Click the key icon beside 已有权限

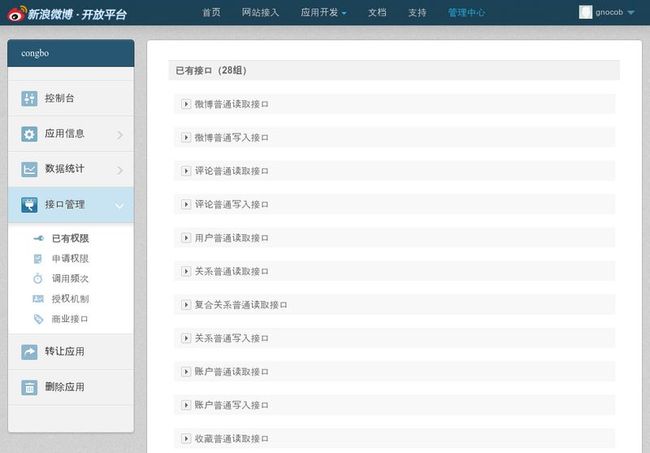38,238
